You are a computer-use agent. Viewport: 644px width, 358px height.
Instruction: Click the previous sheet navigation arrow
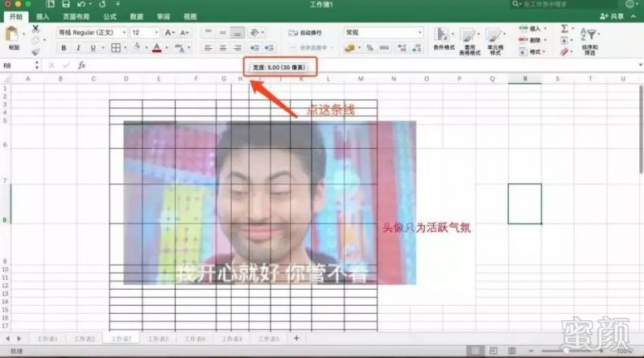point(7,339)
